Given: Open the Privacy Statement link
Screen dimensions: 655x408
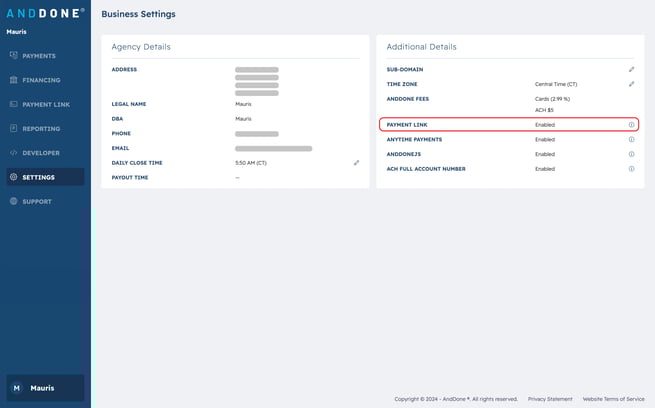Looking at the screenshot, I should coord(550,399).
